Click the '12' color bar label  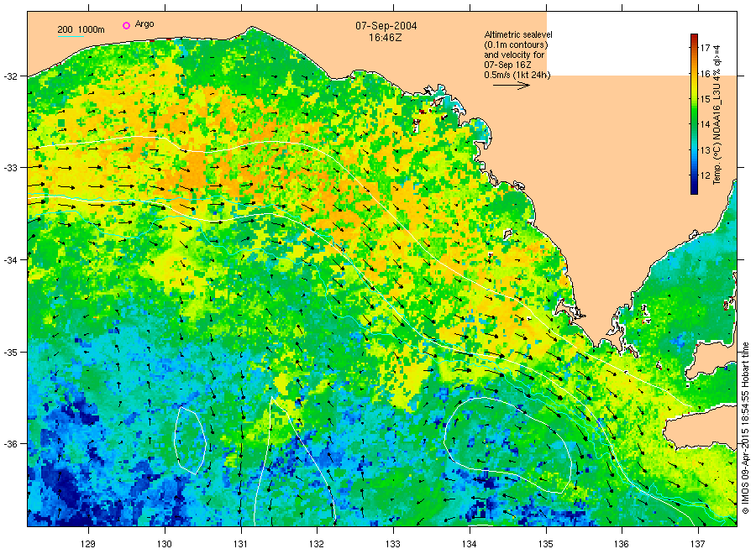[x=706, y=175]
